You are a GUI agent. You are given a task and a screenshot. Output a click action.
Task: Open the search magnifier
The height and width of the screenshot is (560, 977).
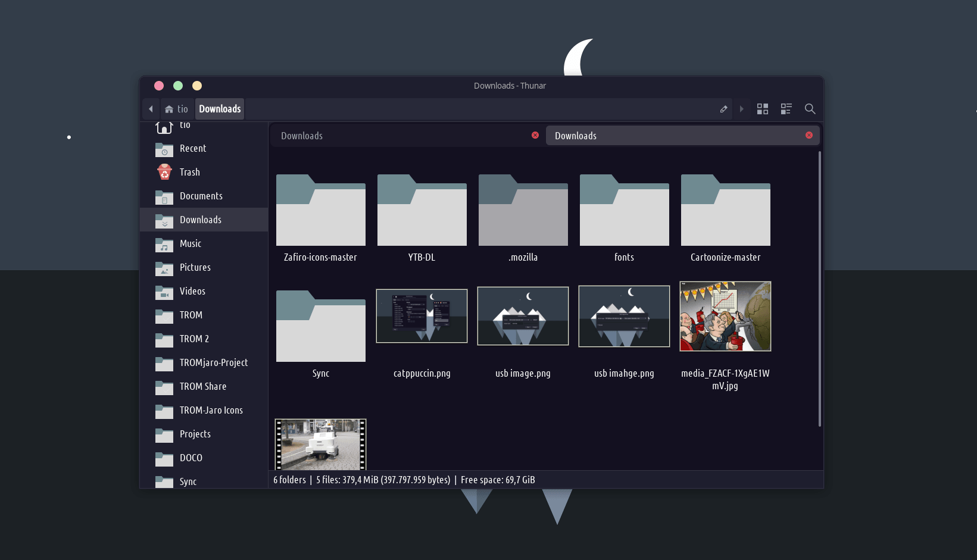[810, 109]
